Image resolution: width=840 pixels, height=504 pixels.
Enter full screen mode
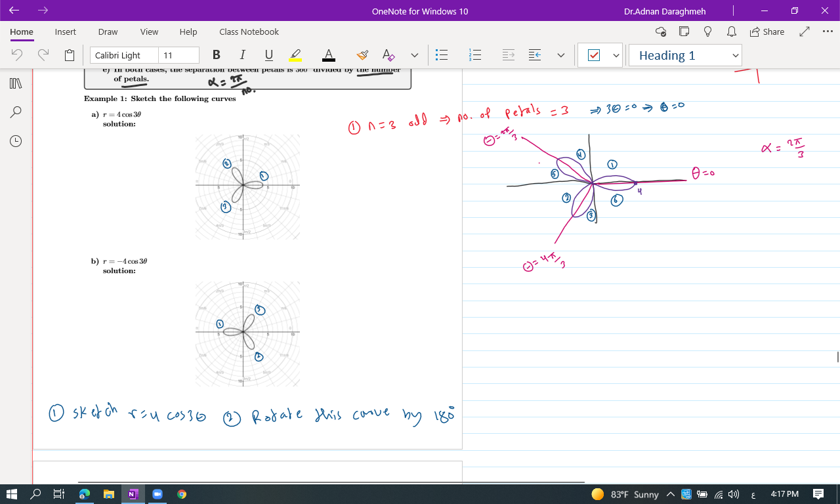pyautogui.click(x=805, y=31)
